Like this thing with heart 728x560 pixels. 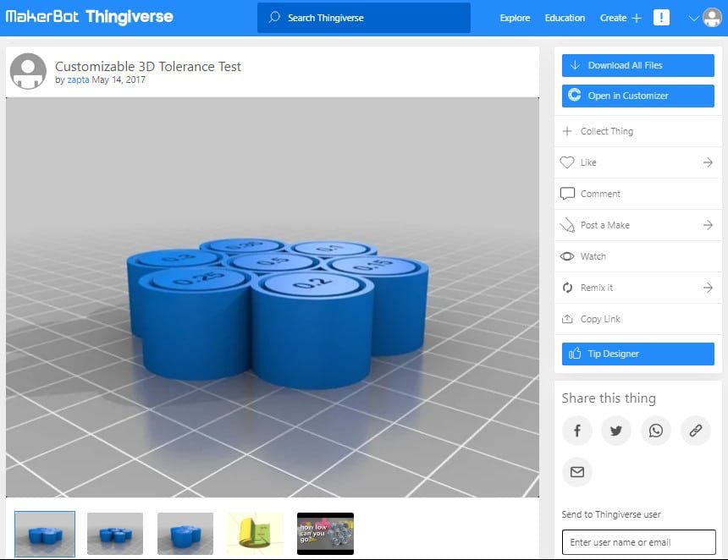[x=567, y=162]
